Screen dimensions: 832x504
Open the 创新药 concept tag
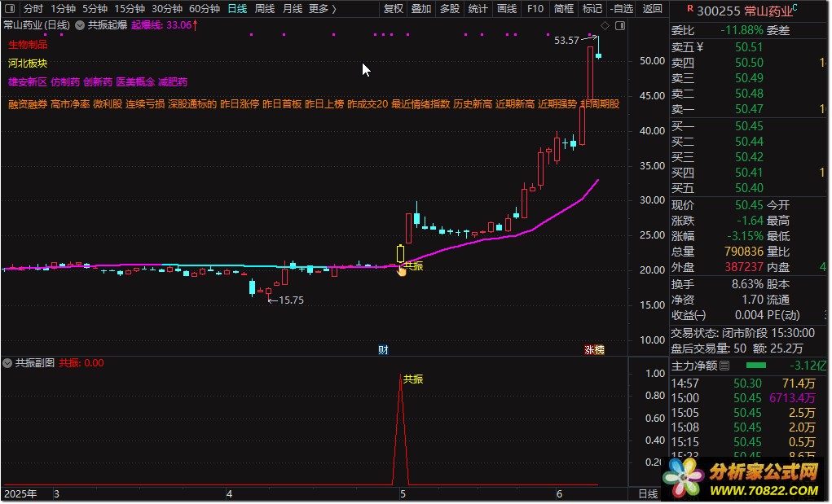coord(98,82)
